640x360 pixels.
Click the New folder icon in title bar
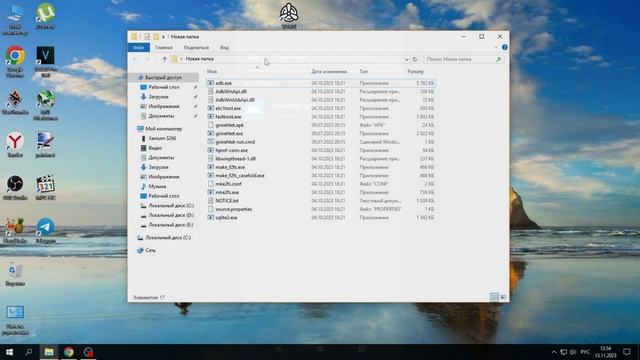(156, 37)
